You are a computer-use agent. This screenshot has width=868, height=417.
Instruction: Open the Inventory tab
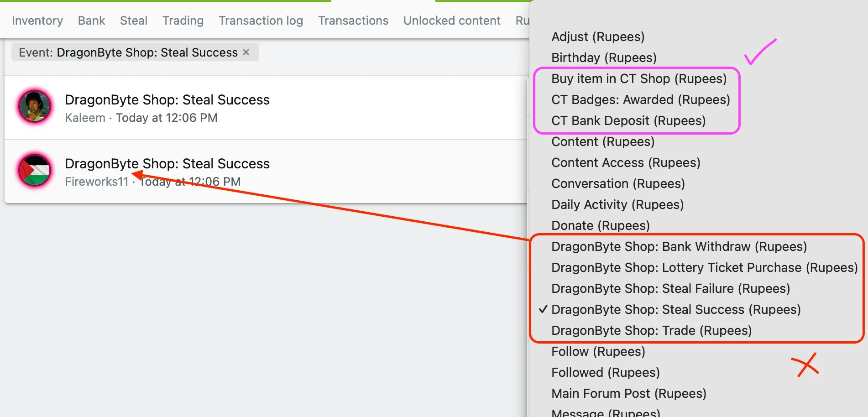coord(37,21)
